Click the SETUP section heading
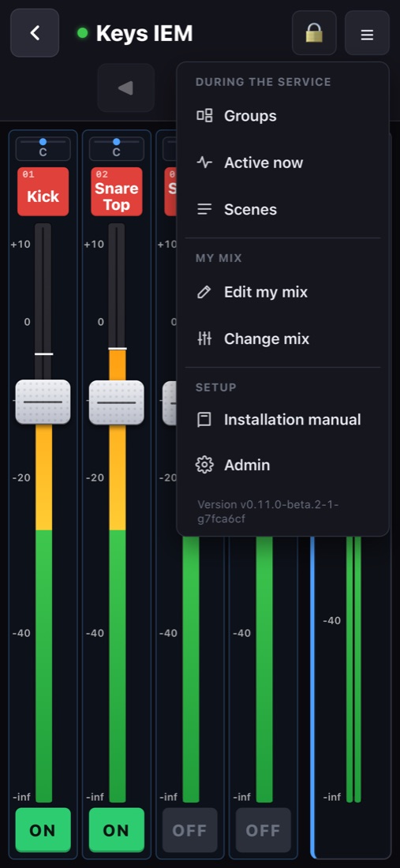Viewport: 400px width, 868px height. (215, 387)
